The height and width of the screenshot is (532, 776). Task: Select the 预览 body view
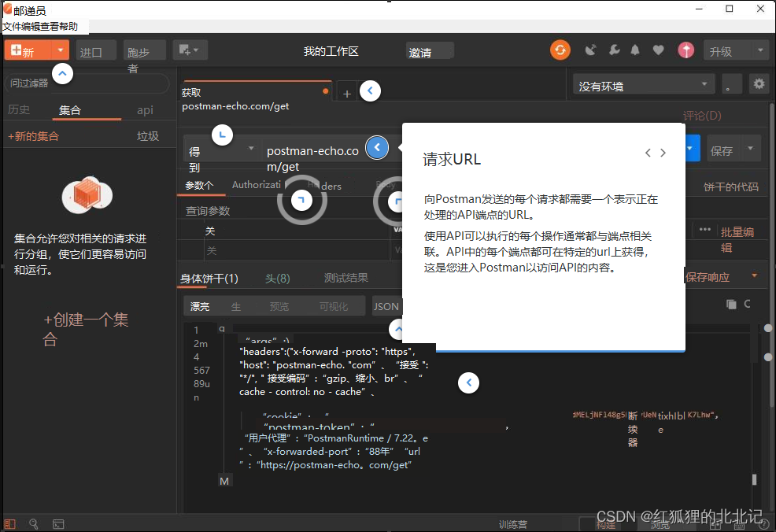(x=279, y=306)
